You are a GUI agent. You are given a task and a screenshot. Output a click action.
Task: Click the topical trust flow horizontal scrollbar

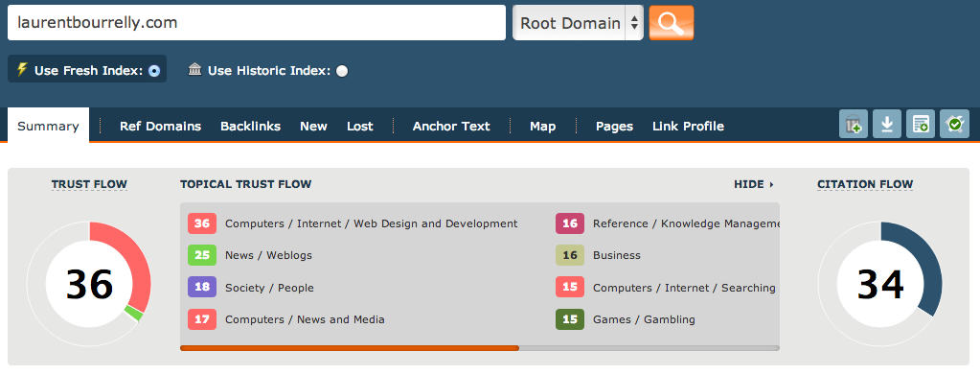[x=479, y=347]
